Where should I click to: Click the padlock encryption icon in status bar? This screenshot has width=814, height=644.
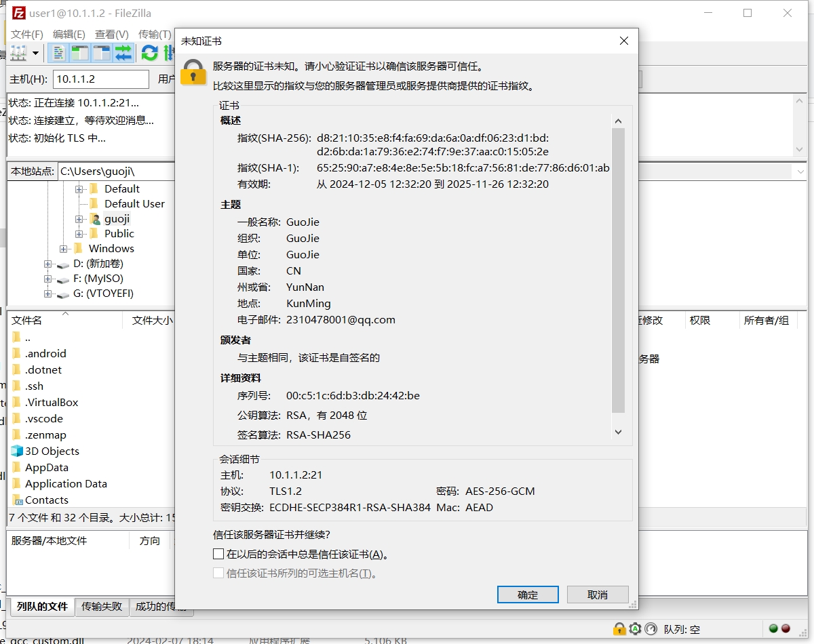619,628
